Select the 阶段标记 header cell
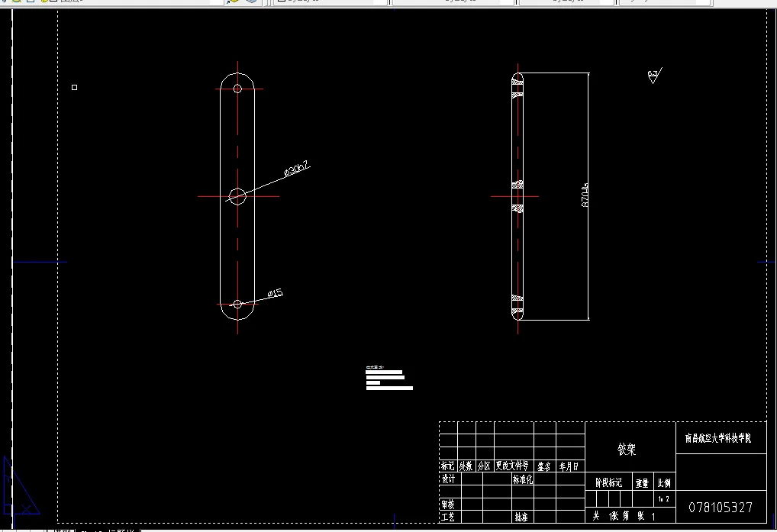777x532 pixels. 608,482
